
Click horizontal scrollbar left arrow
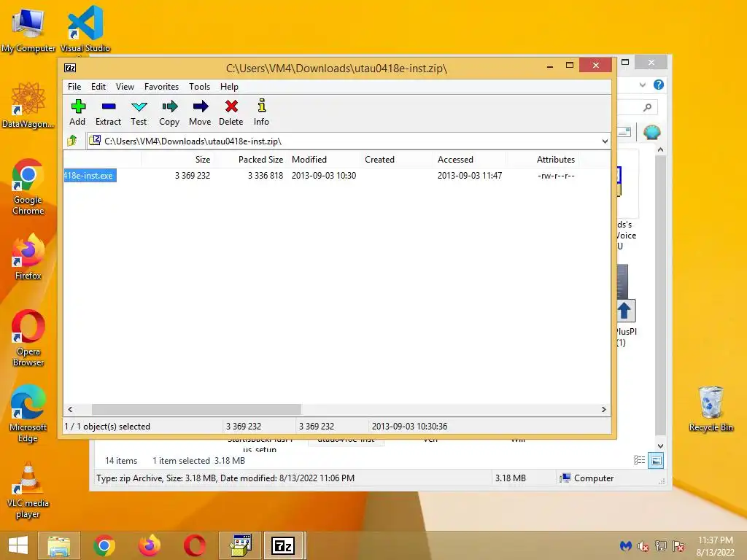(x=70, y=410)
